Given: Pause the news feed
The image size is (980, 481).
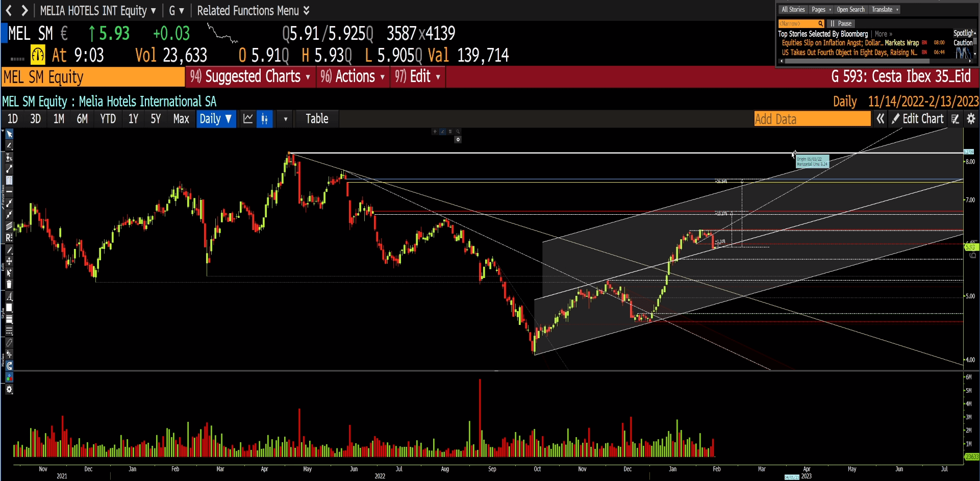Looking at the screenshot, I should pyautogui.click(x=841, y=23).
